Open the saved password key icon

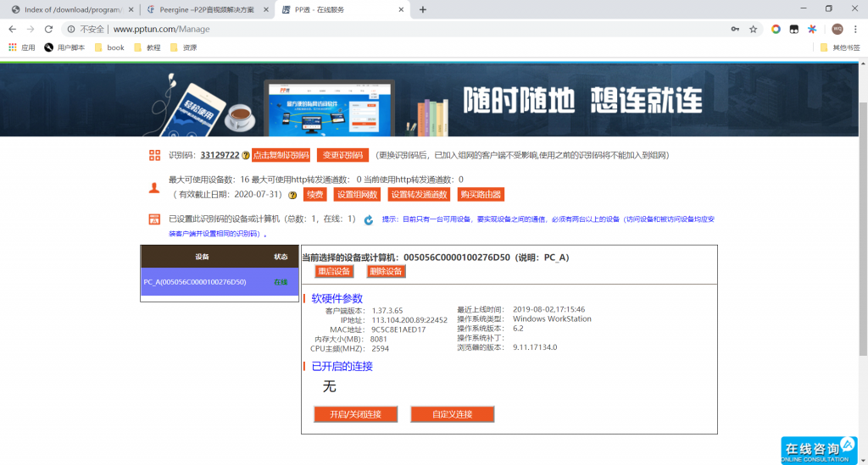click(x=734, y=29)
